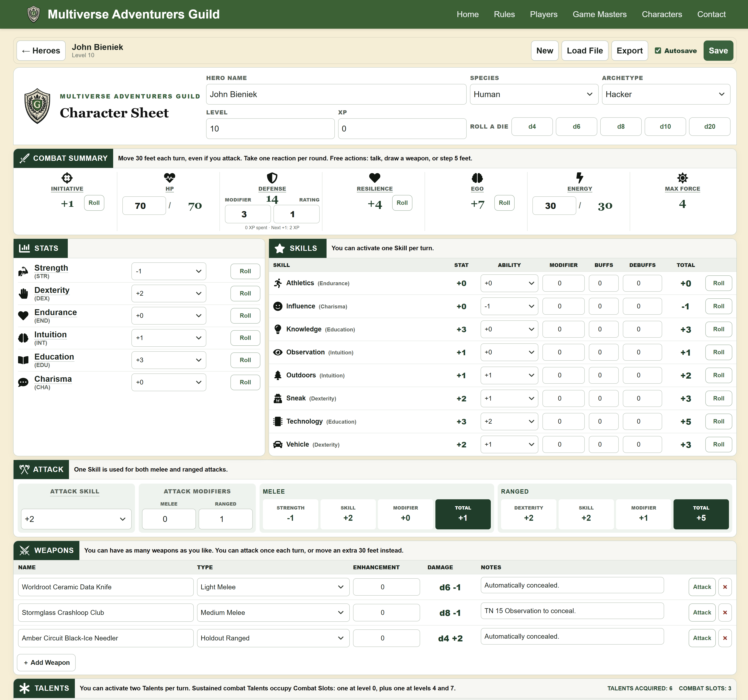
Task: Click the Skills star icon
Action: tap(280, 248)
